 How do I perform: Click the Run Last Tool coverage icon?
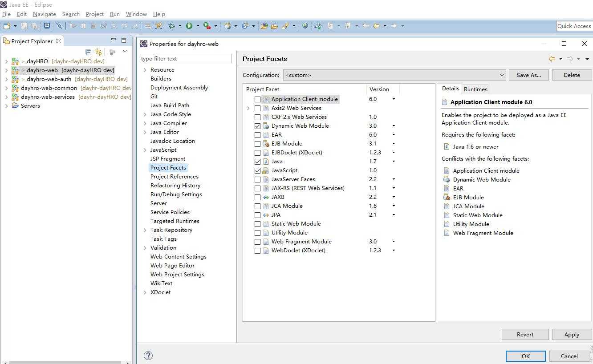[207, 26]
